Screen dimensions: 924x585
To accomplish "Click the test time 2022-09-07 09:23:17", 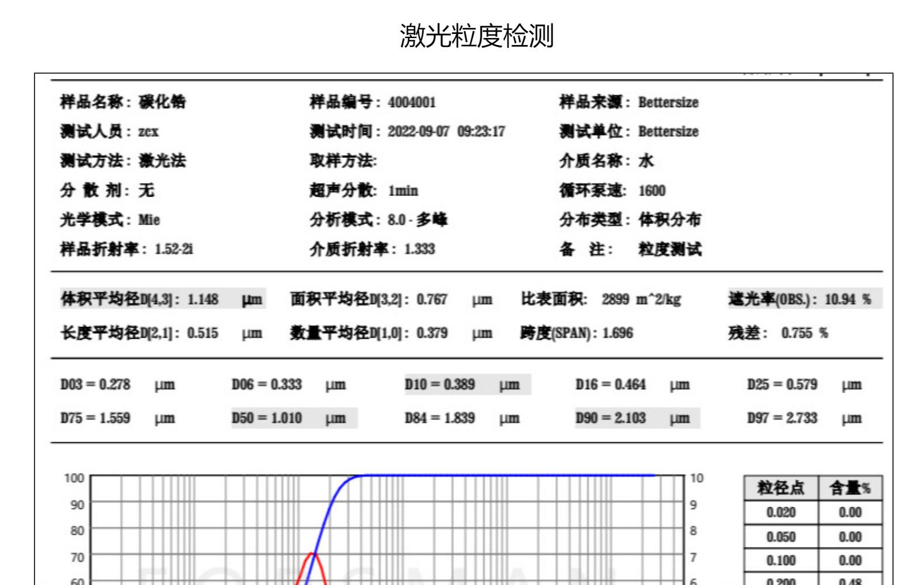I will click(446, 132).
